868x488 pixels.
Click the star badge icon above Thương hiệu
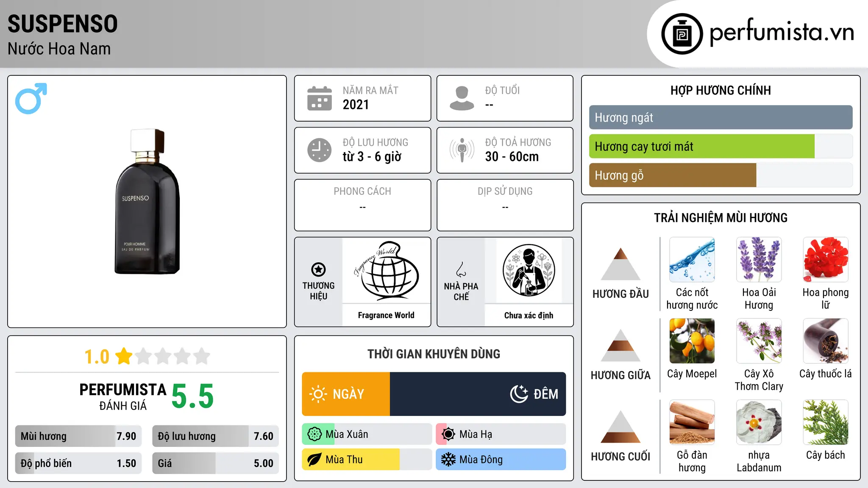click(x=318, y=269)
